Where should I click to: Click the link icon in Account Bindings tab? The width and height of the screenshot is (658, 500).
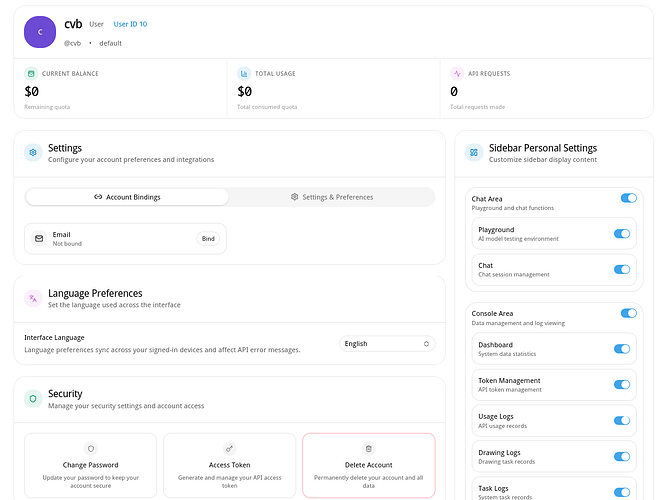click(x=98, y=197)
